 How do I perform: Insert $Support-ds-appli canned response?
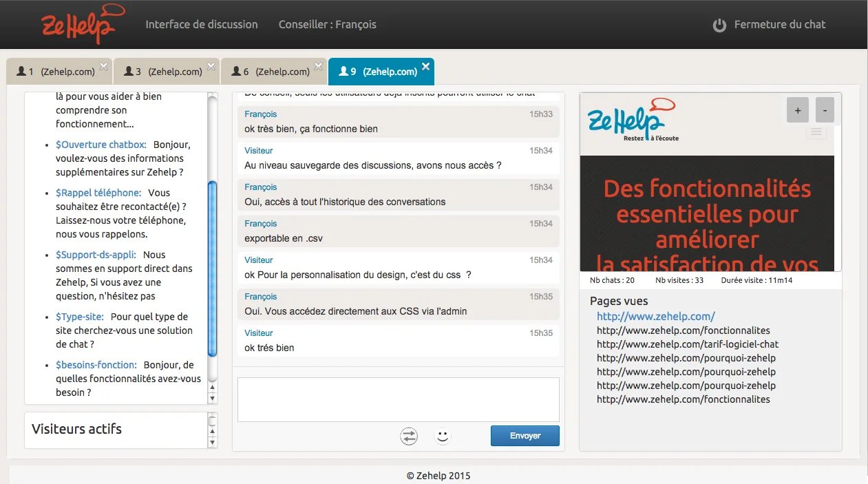click(x=96, y=255)
